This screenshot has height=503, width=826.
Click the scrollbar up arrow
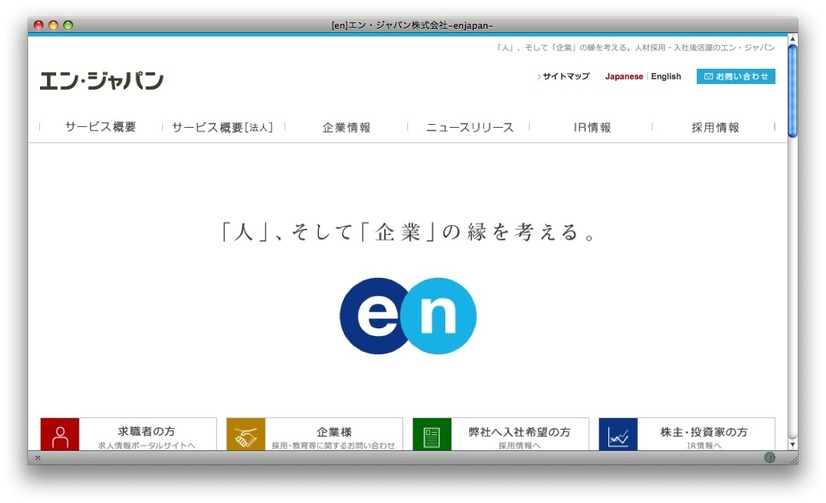click(x=792, y=40)
